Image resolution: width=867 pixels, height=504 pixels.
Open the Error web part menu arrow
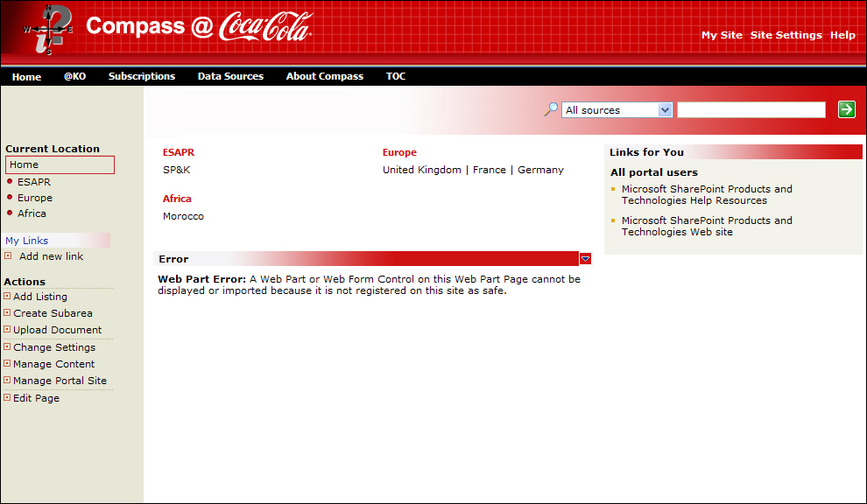coord(585,259)
